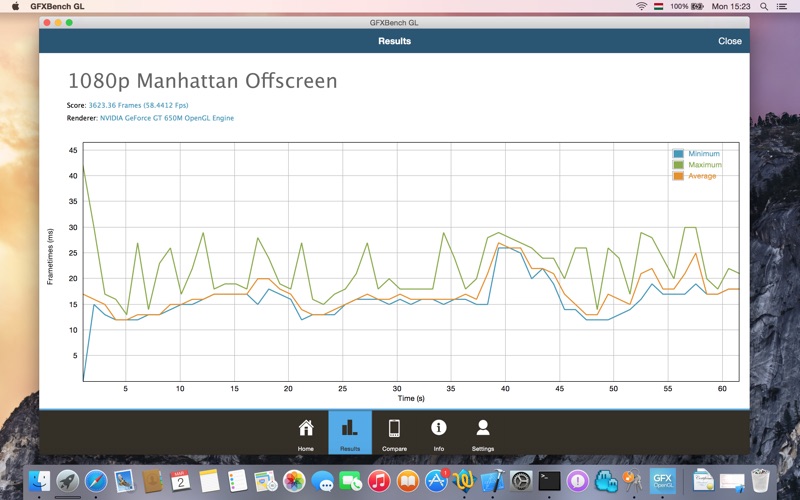This screenshot has width=800, height=500.
Task: Click the Average legend label
Action: point(702,176)
